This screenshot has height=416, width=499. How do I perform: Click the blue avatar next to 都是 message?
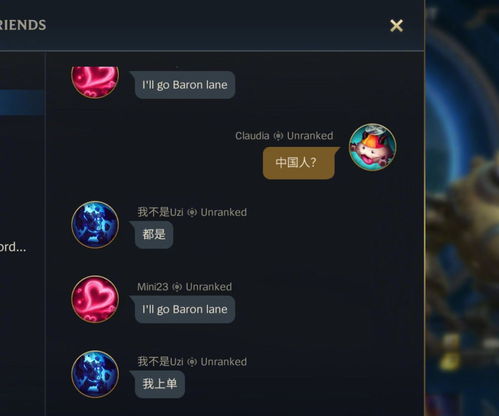click(x=95, y=224)
